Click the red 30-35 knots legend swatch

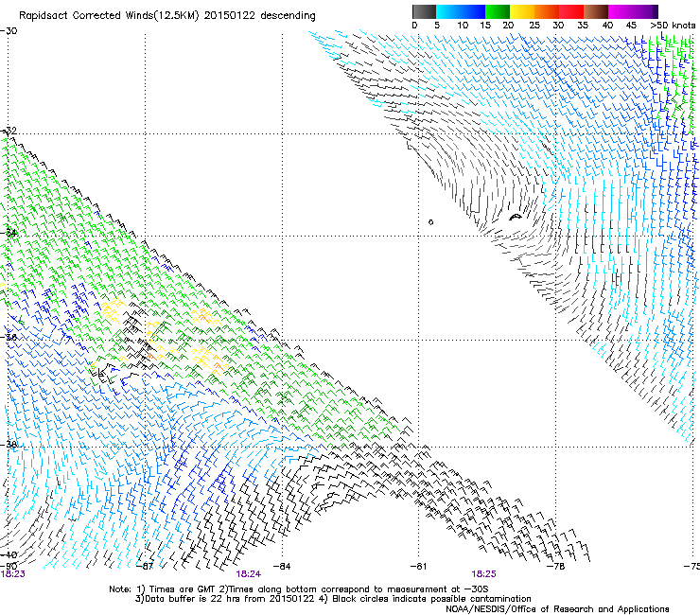571,11
